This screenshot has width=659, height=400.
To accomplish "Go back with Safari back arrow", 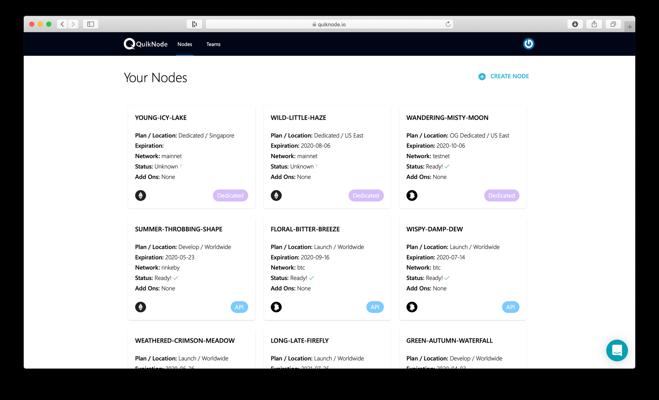I will 62,24.
